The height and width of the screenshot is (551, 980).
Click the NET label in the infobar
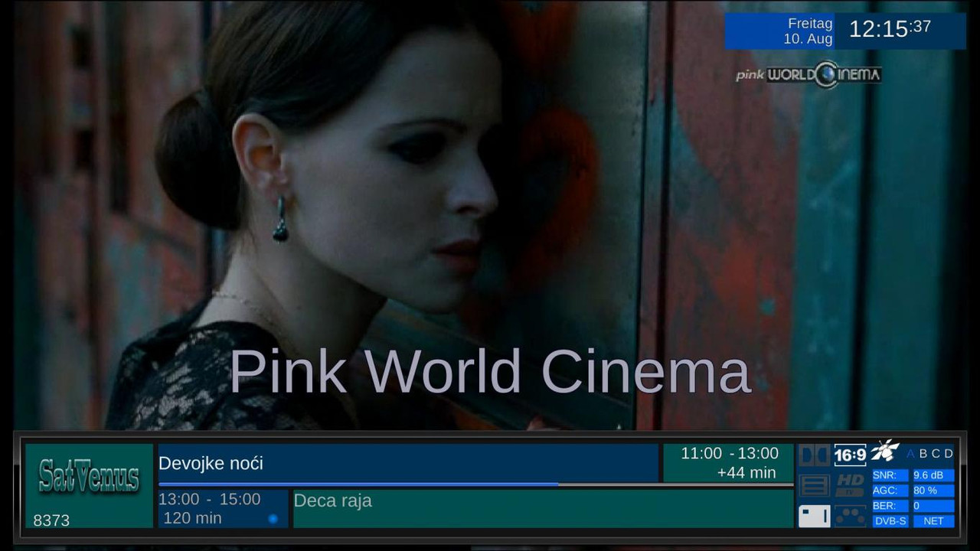click(x=933, y=521)
